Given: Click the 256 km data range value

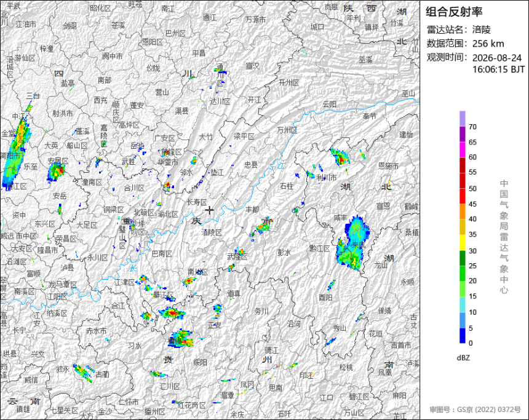Looking at the screenshot, I should (x=488, y=44).
